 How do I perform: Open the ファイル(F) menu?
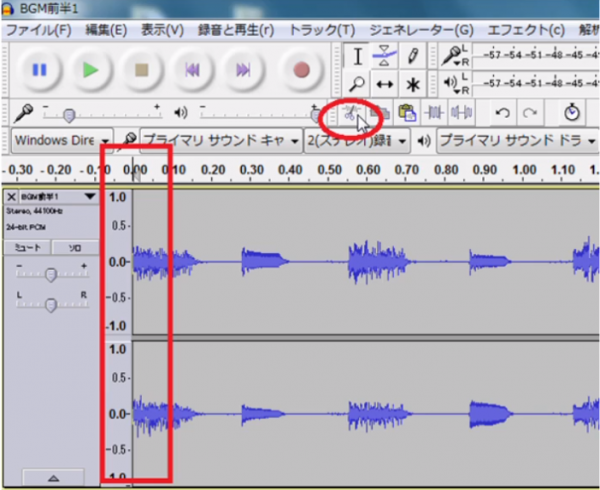[39, 30]
